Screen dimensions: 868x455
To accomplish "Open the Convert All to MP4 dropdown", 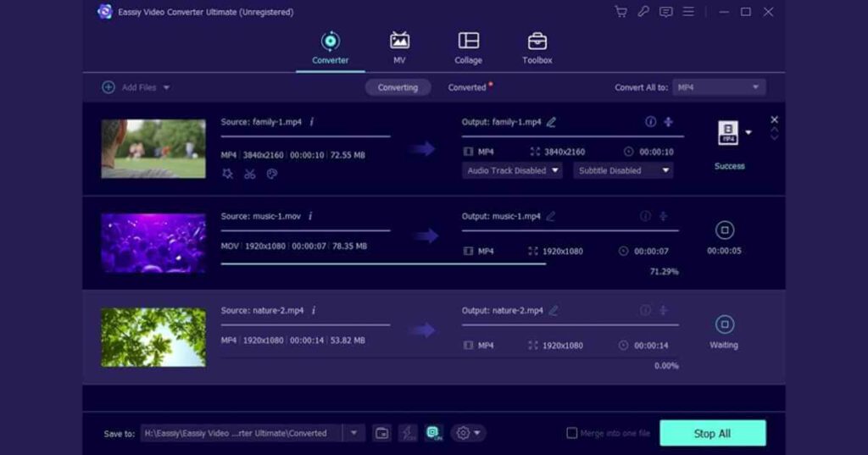I will click(x=719, y=87).
